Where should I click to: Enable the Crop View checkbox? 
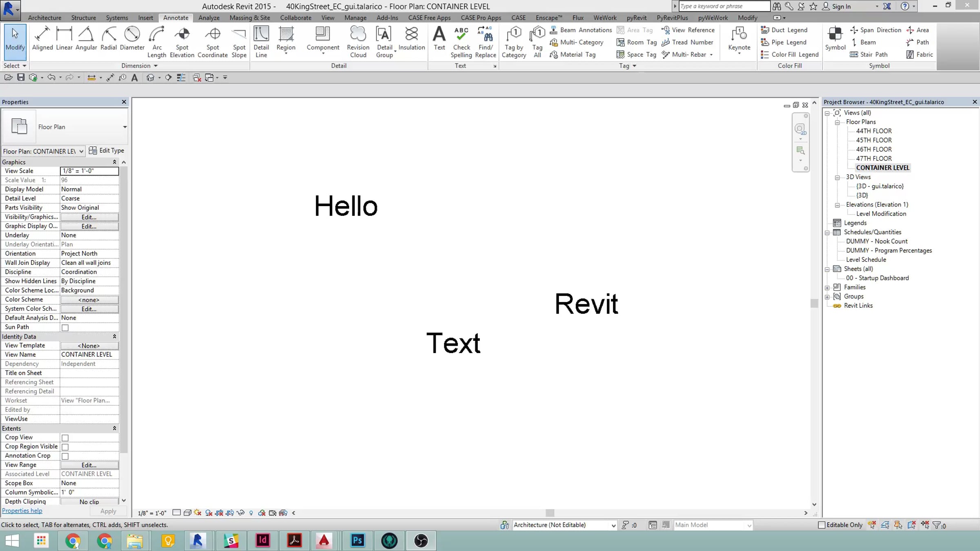(x=65, y=438)
